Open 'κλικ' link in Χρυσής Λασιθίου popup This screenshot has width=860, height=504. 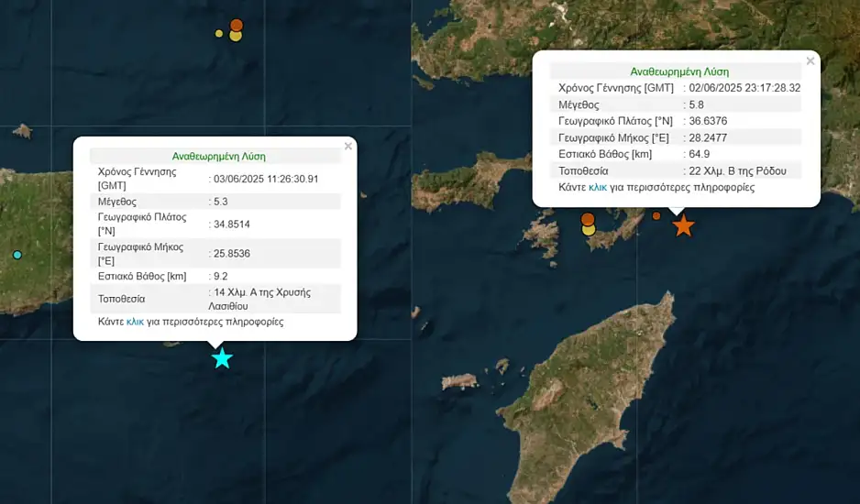click(x=135, y=322)
